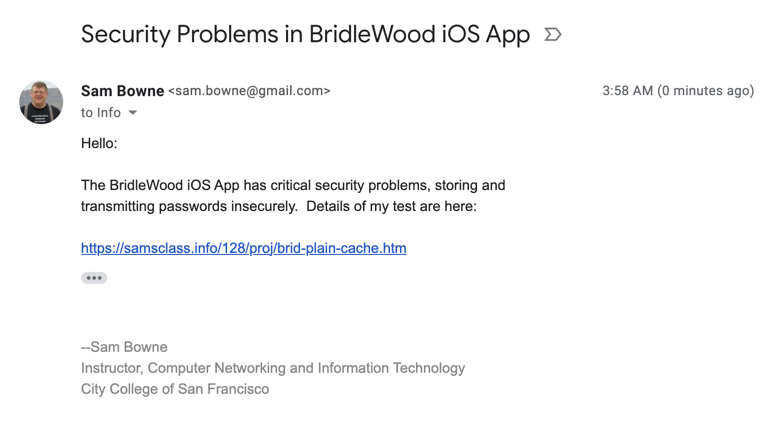767x424 pixels.
Task: Click the Security Problems subject heading
Action: (305, 34)
